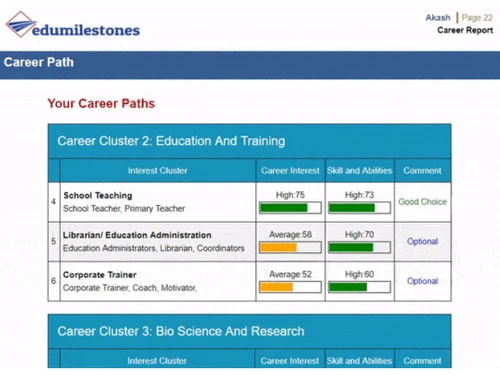This screenshot has height=375, width=500.
Task: Click Librarian/ Education Administration row title
Action: coord(137,235)
